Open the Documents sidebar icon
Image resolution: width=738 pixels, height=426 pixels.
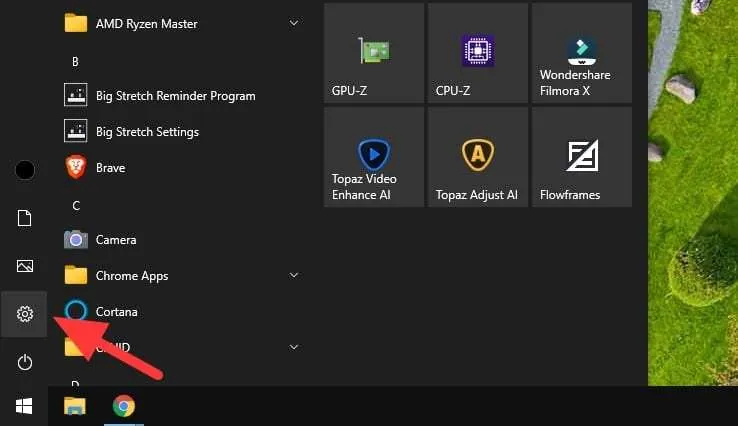coord(24,218)
